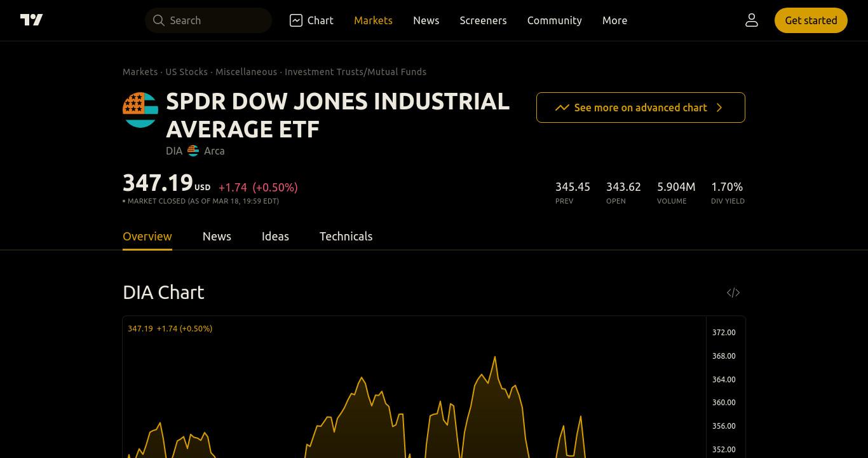Click the MARKET CLOSED status text
Viewport: 868px width, 458px height.
coord(201,201)
